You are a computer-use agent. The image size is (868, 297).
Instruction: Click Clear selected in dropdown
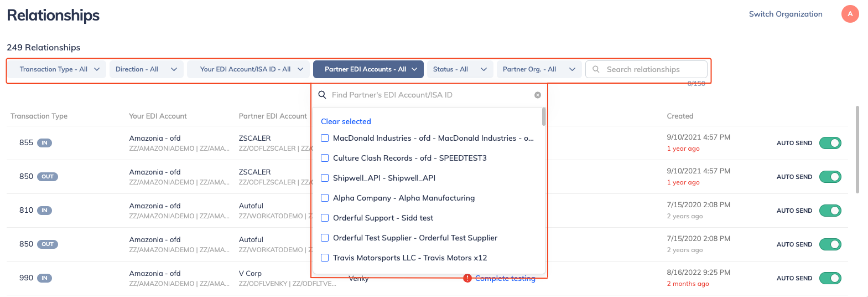(x=346, y=121)
